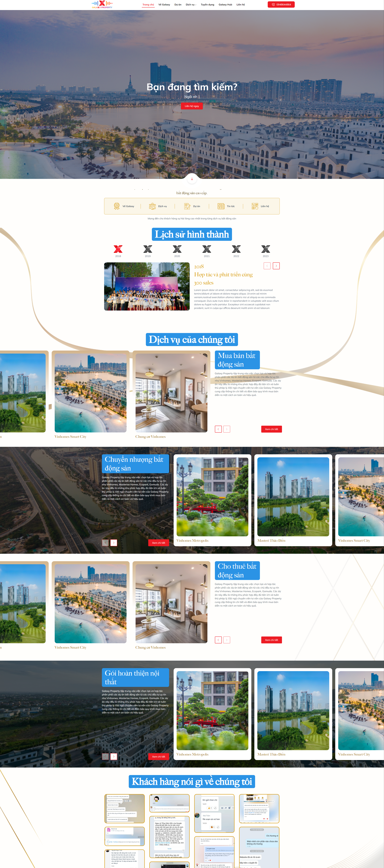
Task: Click next arrow under Gói hoàn thiện nội thất
Action: click(x=114, y=756)
